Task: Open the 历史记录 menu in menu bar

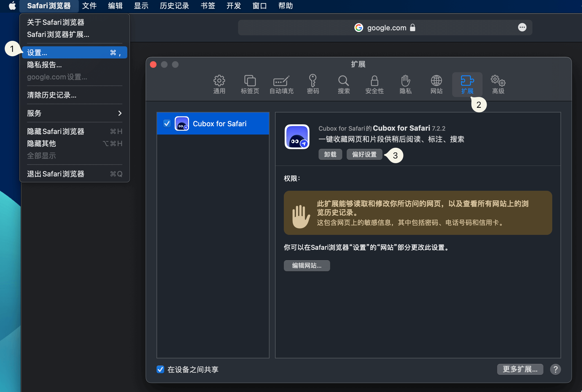Action: coord(174,6)
